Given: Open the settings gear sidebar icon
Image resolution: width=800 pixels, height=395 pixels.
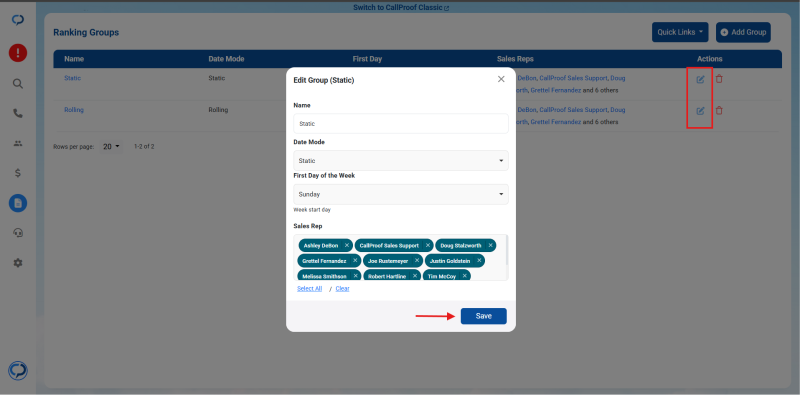Looking at the screenshot, I should click(18, 262).
